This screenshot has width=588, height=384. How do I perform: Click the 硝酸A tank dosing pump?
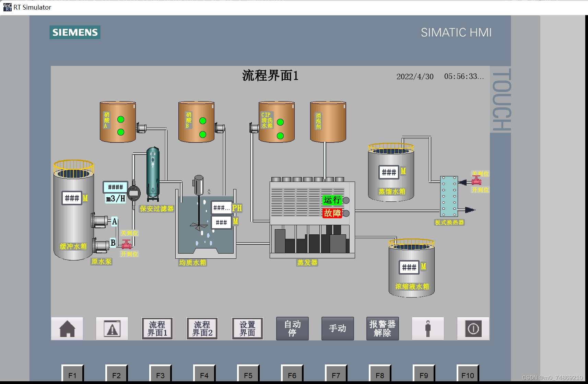pos(141,128)
